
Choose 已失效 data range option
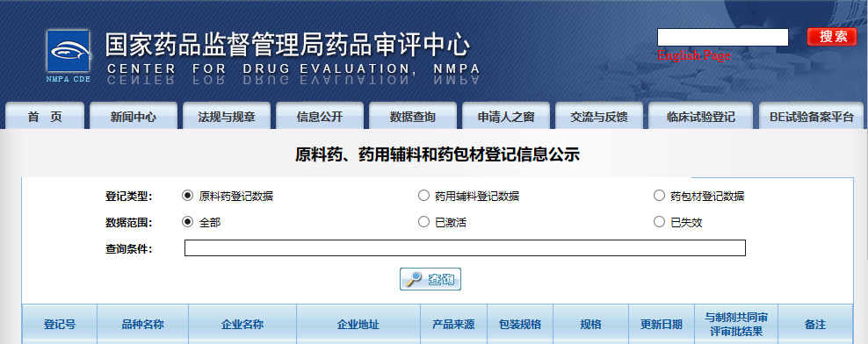pos(659,222)
